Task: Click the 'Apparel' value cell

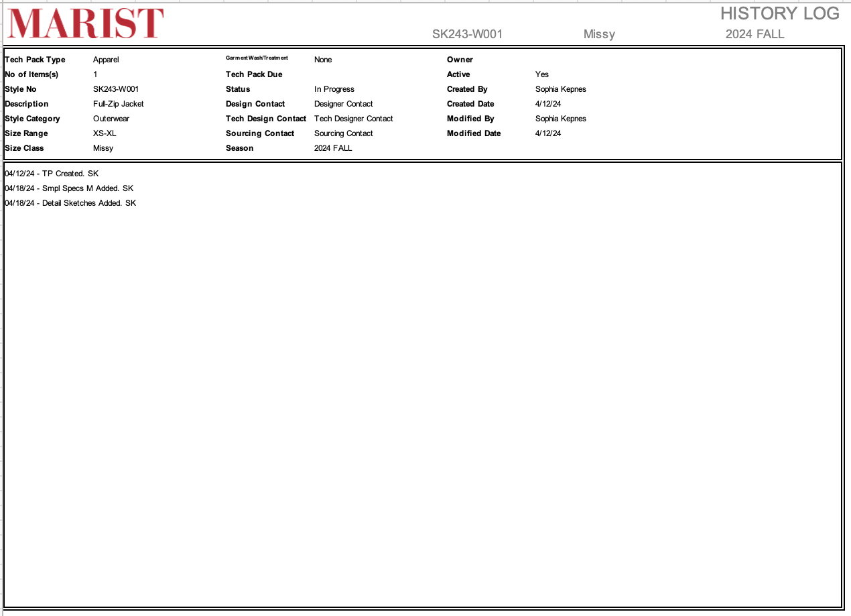Action: click(106, 60)
